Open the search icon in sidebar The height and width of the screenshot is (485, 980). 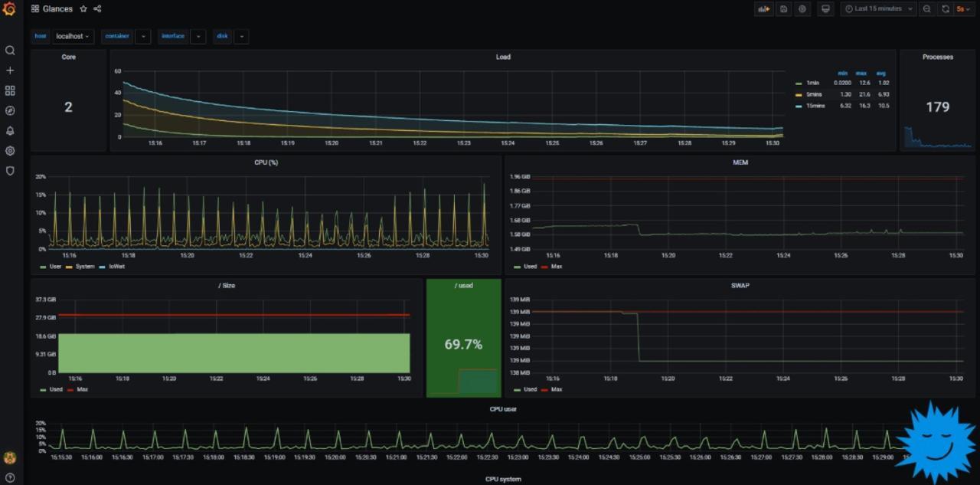[10, 51]
